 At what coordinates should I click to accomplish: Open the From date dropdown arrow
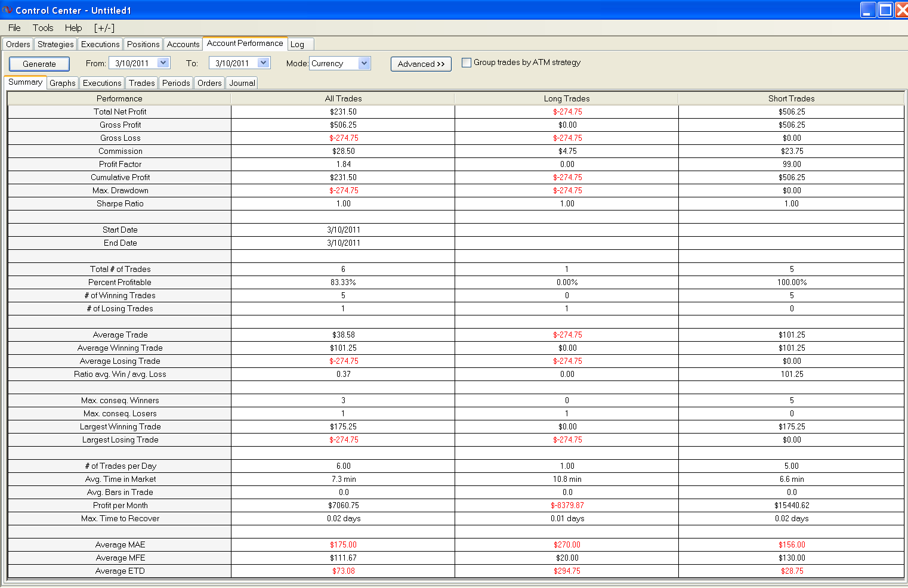tap(163, 63)
